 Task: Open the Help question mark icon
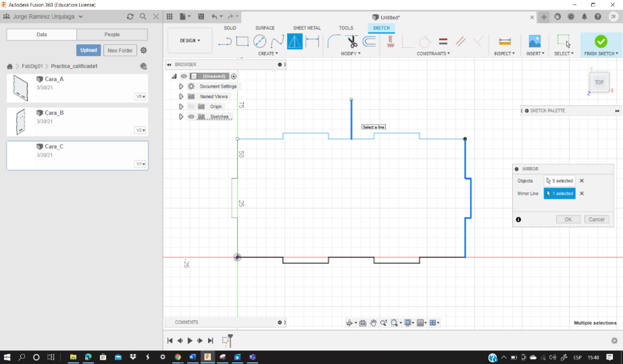pyautogui.click(x=598, y=17)
